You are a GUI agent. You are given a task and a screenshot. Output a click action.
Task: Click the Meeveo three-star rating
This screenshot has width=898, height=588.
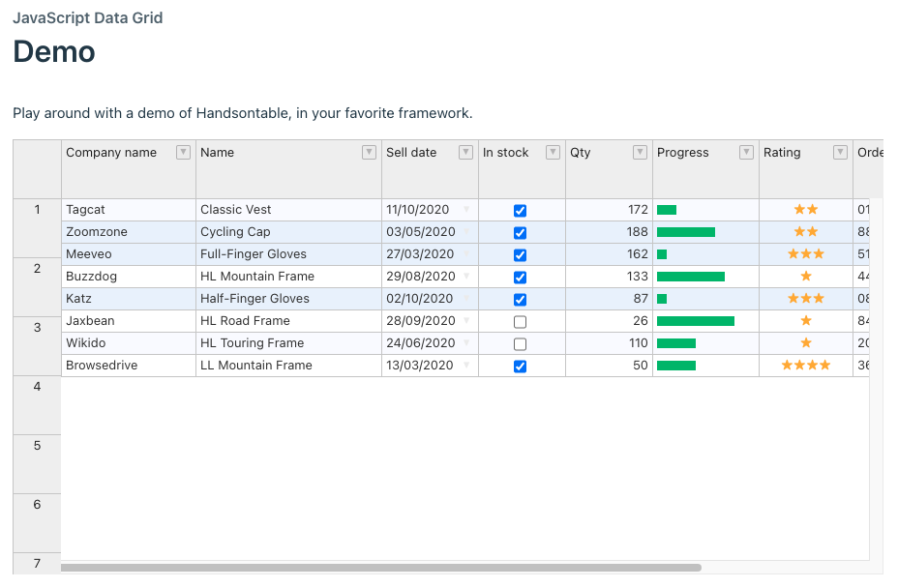(806, 253)
